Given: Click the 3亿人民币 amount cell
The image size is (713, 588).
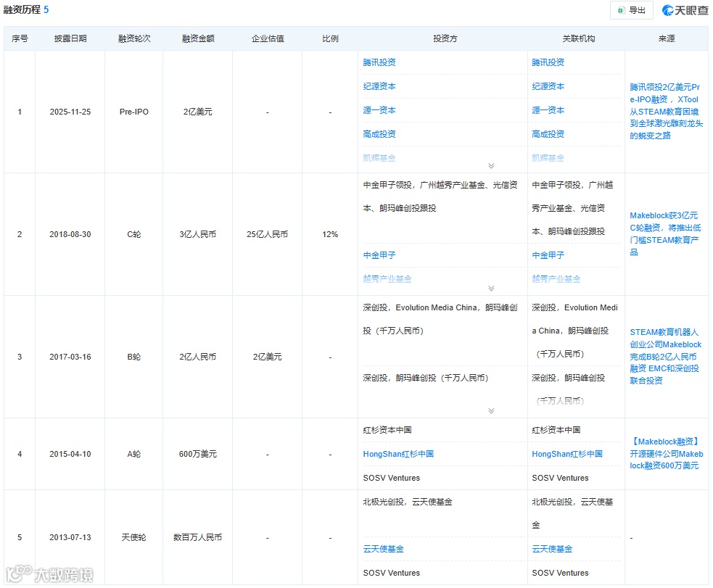Looking at the screenshot, I should tap(198, 234).
